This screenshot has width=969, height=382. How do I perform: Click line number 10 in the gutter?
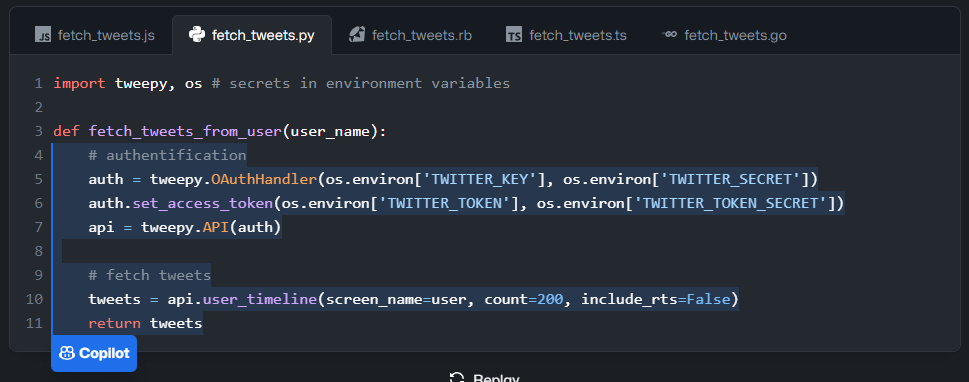[35, 300]
